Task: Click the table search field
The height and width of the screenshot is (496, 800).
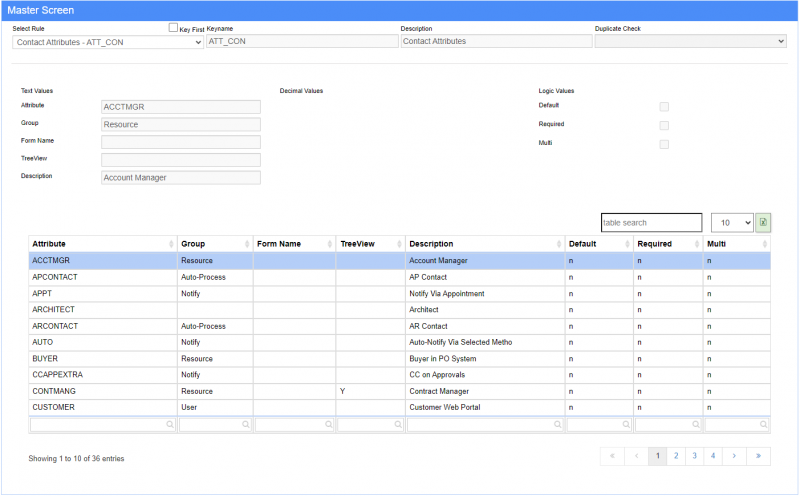Action: (x=651, y=223)
